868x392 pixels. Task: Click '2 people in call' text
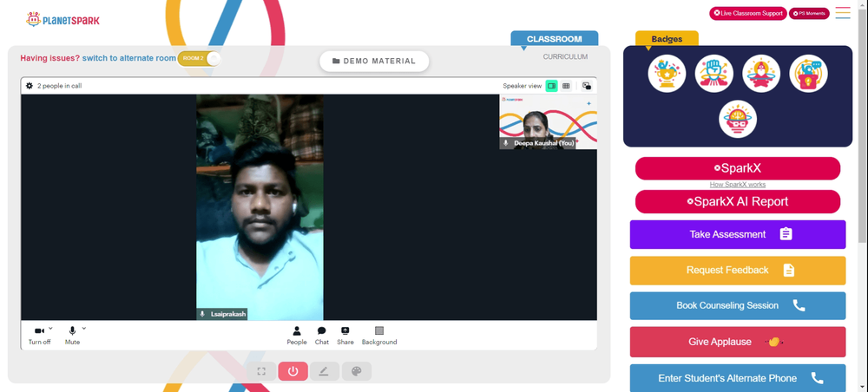[x=60, y=86]
